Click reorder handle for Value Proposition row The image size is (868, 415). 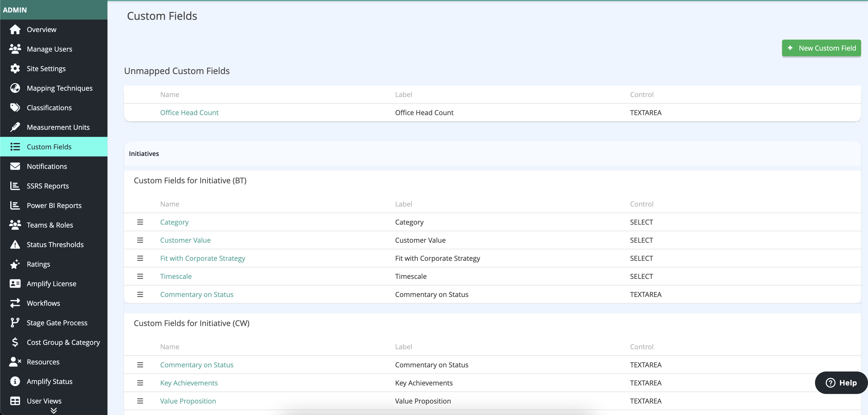tap(140, 401)
